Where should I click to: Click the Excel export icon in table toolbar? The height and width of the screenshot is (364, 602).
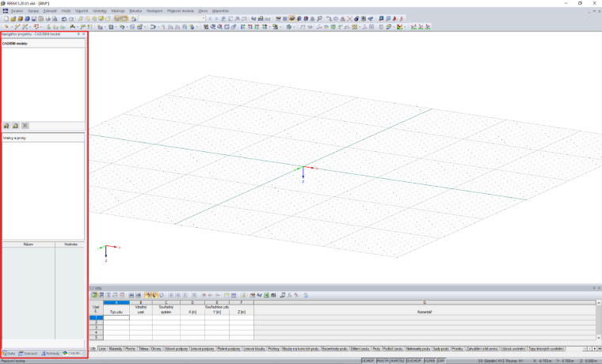(266, 295)
